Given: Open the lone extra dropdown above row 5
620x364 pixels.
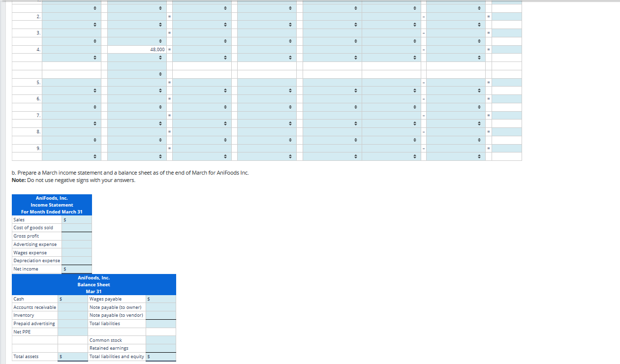Looking at the screenshot, I should click(137, 74).
